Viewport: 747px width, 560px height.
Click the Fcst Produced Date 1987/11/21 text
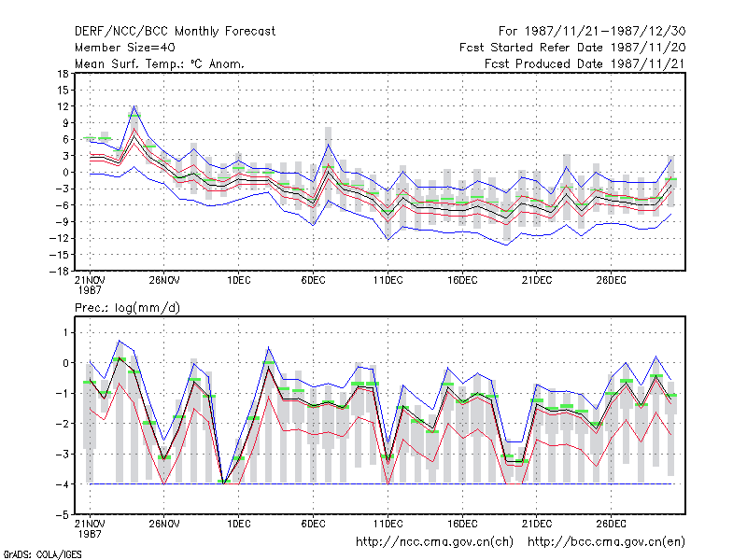point(585,63)
